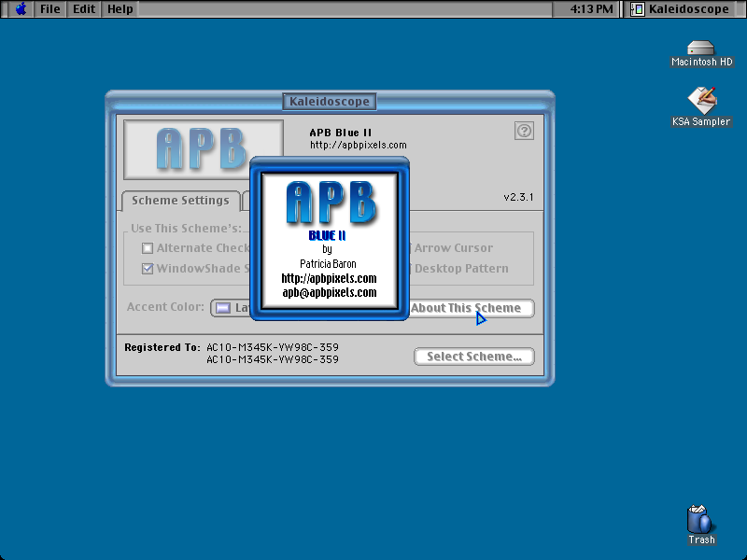Click the Kaleidoscope window title bar
This screenshot has height=560, width=747.
point(330,102)
